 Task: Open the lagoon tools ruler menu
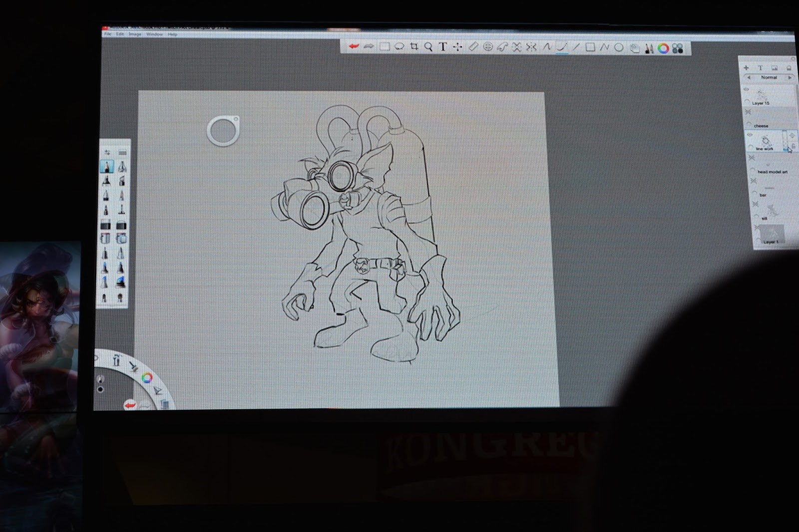pos(116,359)
